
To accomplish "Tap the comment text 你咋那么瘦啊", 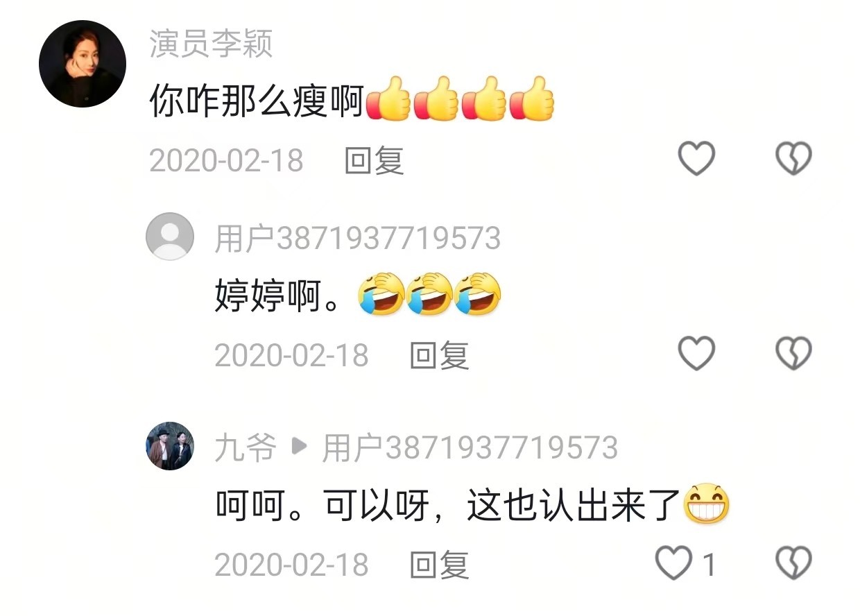I will click(x=257, y=103).
